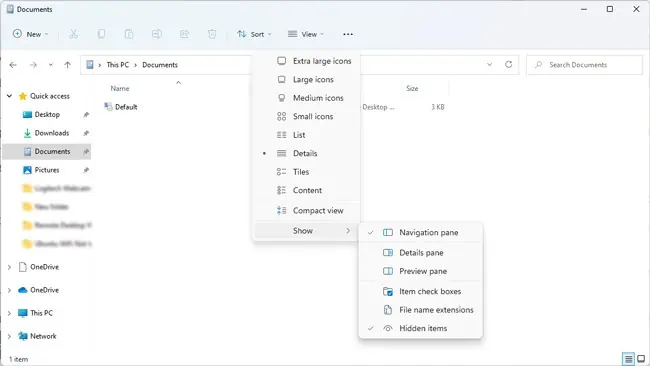Click the Desktop folder icon in sidebar
This screenshot has width=650, height=366.
coord(27,114)
